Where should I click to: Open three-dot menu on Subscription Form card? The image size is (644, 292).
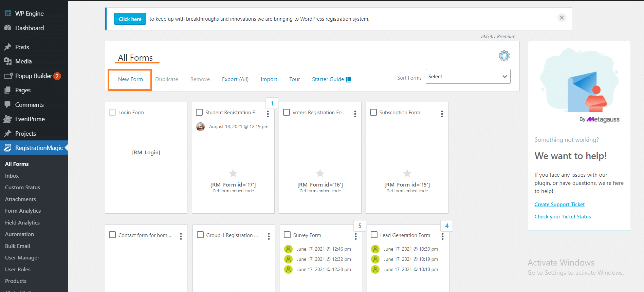tap(442, 114)
